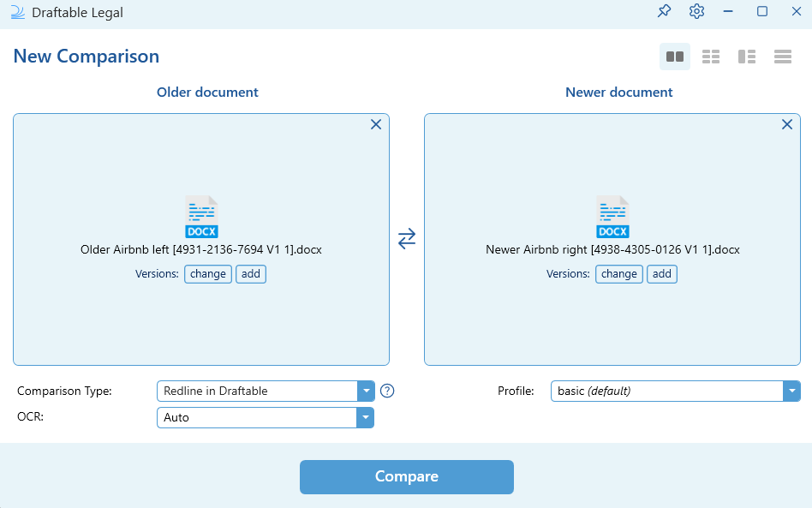
Task: Start comparison with Compare button
Action: pyautogui.click(x=407, y=477)
